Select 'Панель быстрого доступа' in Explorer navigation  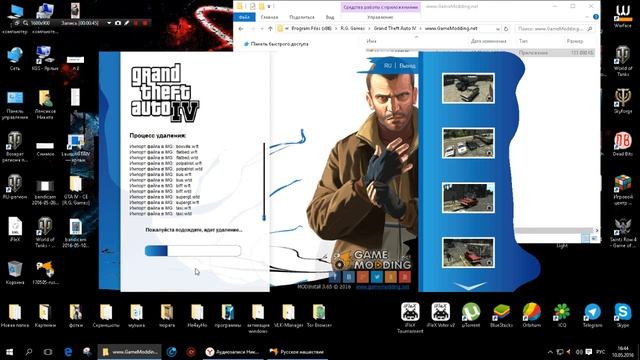coord(280,44)
